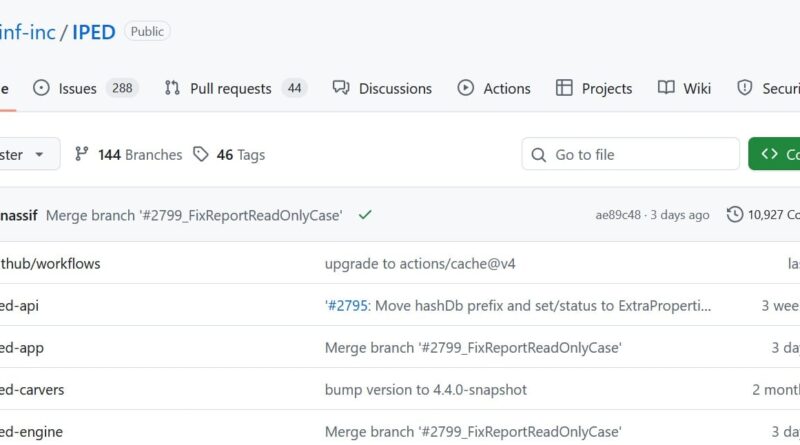Click the Security shield icon
The height and width of the screenshot is (445, 800).
[x=744, y=88]
